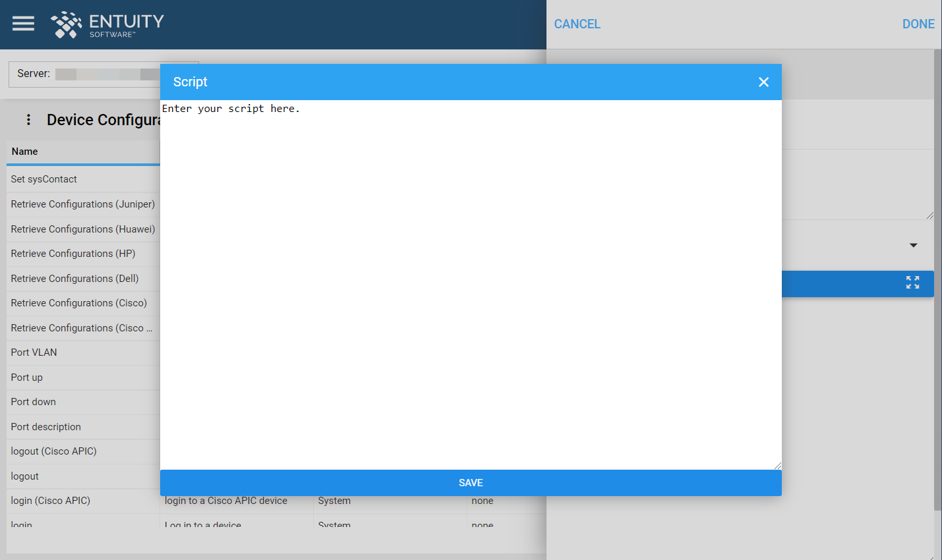Click 'login to a Cisco APIC device' description
Viewport: 942px width, 560px height.
coord(226,501)
